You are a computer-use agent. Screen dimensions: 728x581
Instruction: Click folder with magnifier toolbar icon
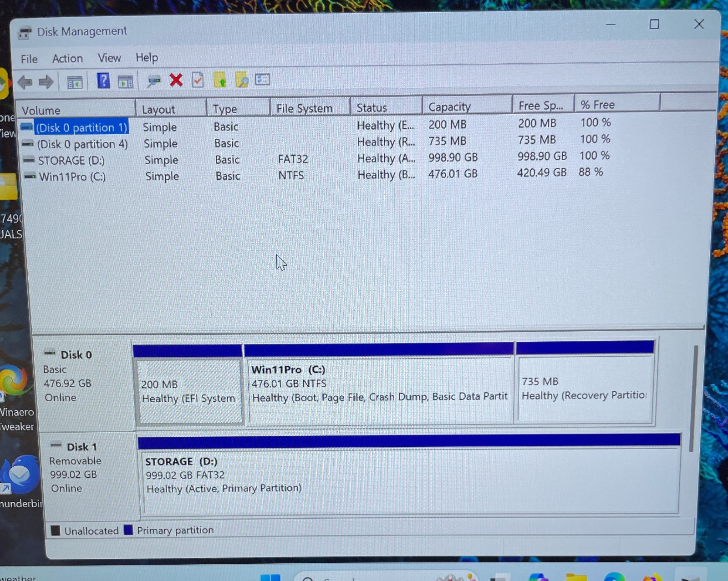[x=242, y=80]
